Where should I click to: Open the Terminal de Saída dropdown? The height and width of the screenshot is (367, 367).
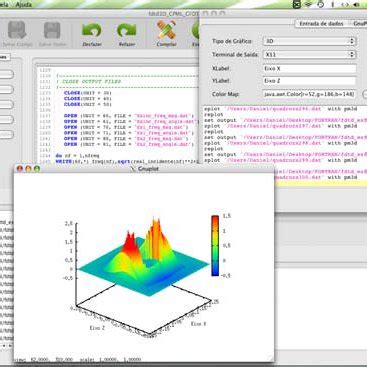point(309,54)
